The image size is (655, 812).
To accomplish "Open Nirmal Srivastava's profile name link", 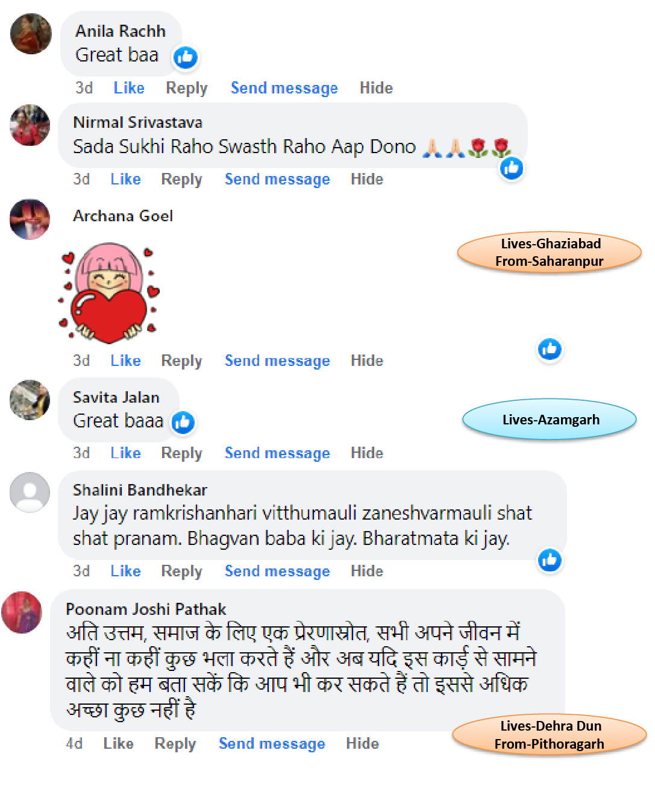I will (x=137, y=122).
